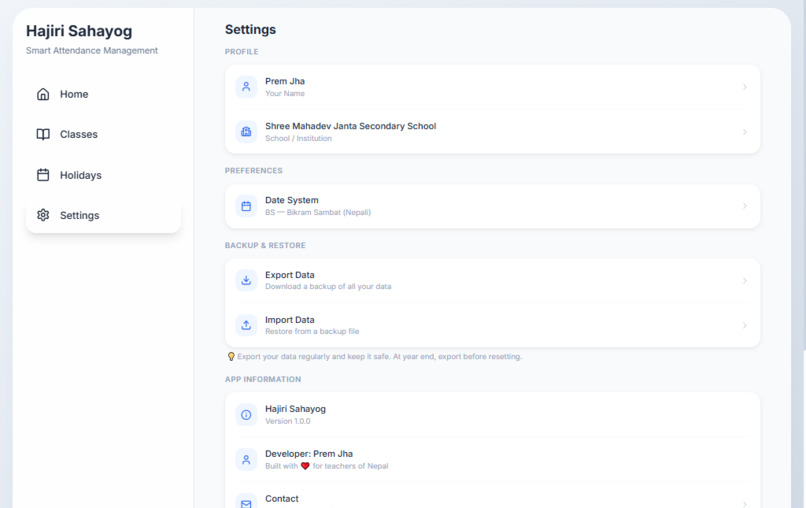Go to the Classes section

pos(103,134)
